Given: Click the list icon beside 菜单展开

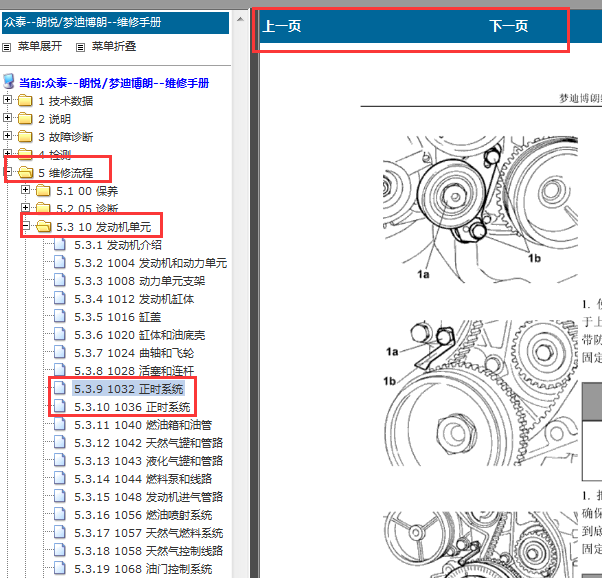Looking at the screenshot, I should [7, 47].
